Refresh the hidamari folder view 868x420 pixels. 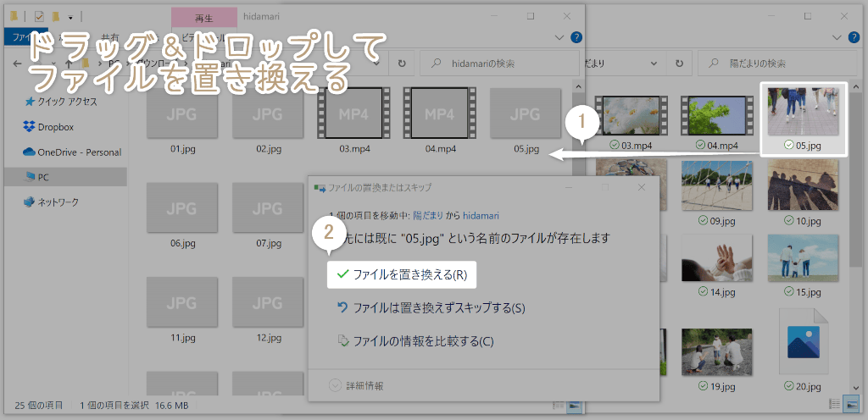[x=402, y=64]
